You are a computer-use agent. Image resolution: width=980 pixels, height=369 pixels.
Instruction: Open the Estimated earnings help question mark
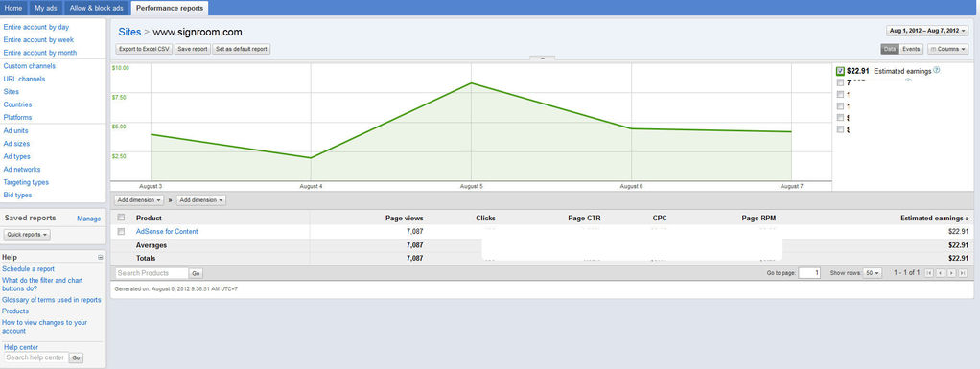pyautogui.click(x=936, y=71)
